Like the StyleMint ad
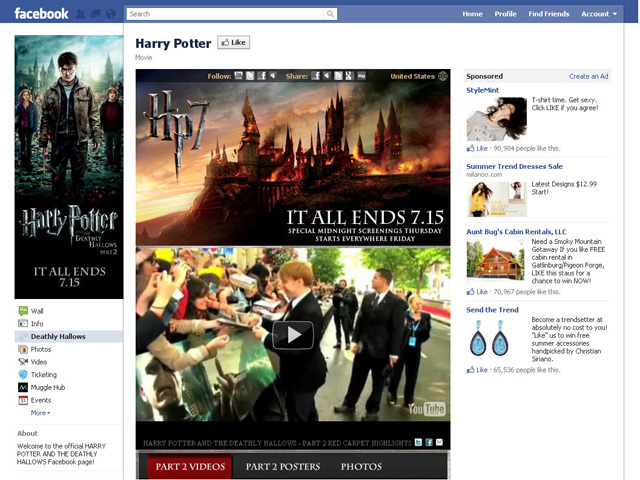The width and height of the screenshot is (640, 480). pos(477,149)
